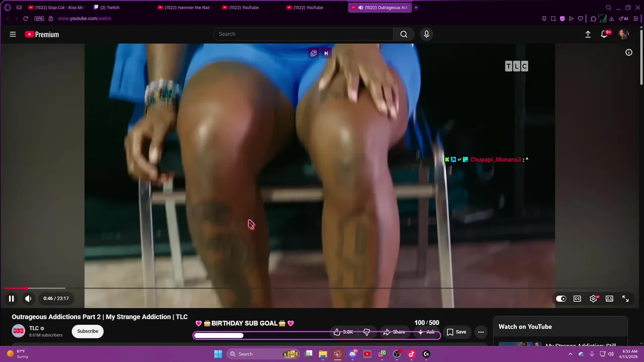Open the TLC channel name link
644x362 pixels.
[34, 328]
